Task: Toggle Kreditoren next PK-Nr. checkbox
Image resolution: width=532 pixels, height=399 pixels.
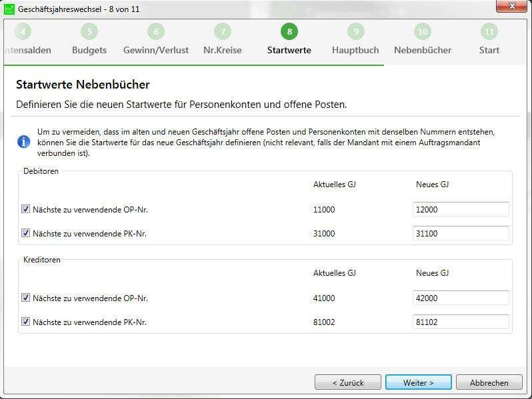Action: (26, 321)
